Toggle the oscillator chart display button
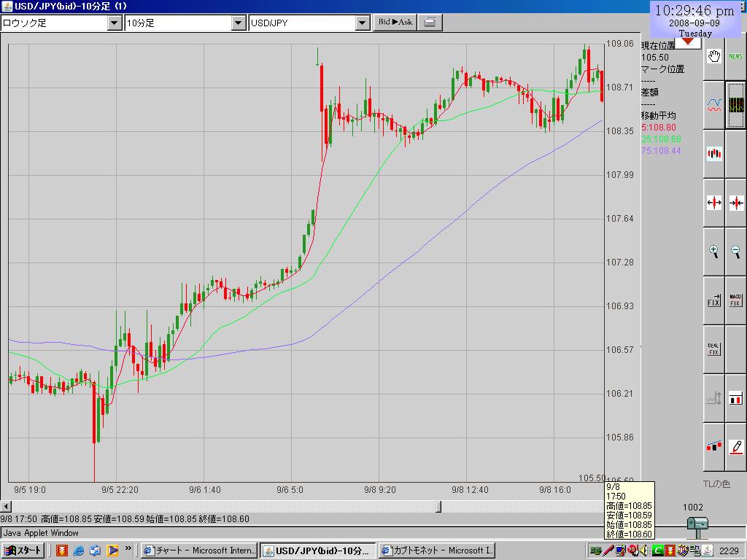 point(736,105)
